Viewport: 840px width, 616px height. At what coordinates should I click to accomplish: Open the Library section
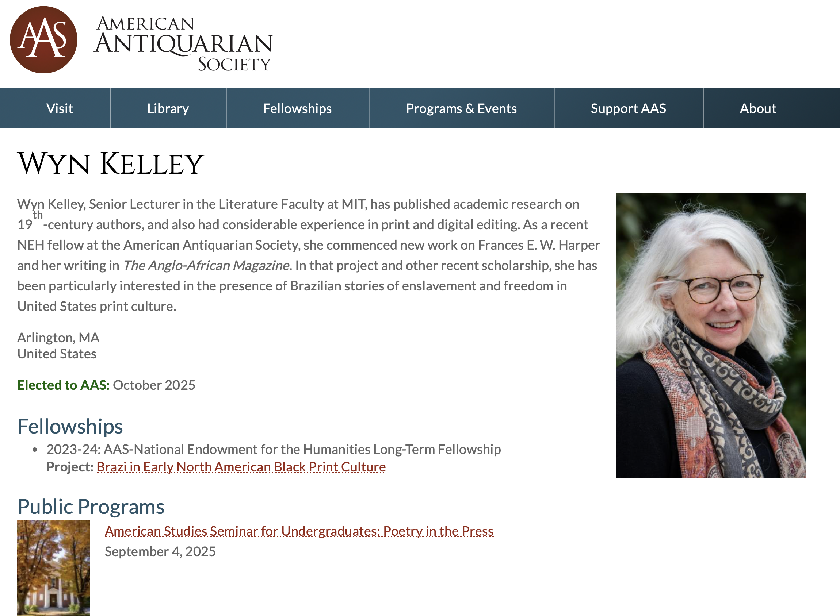point(168,108)
